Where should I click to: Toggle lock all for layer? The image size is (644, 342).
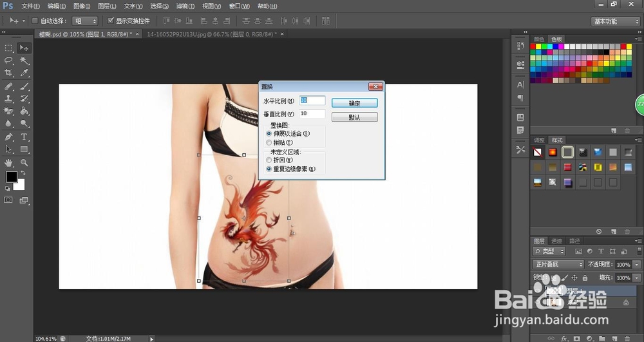click(x=585, y=278)
